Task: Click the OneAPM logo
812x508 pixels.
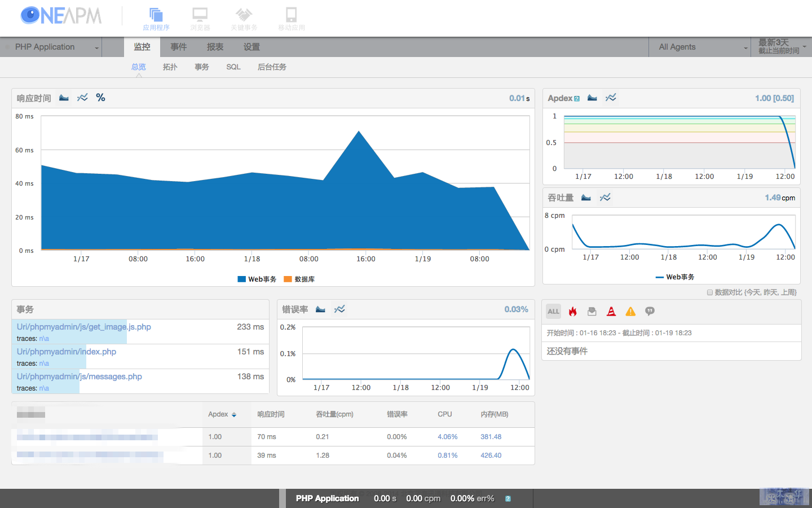Action: 61,16
